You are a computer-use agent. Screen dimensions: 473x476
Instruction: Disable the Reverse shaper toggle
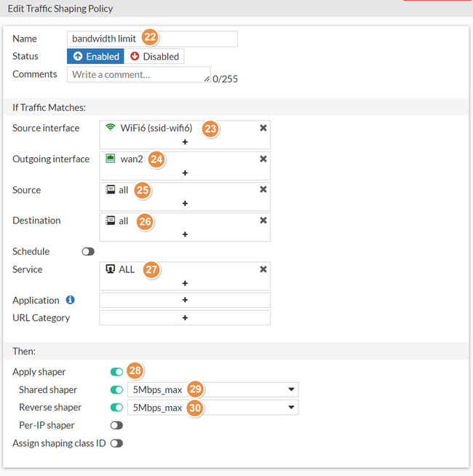[x=116, y=408]
